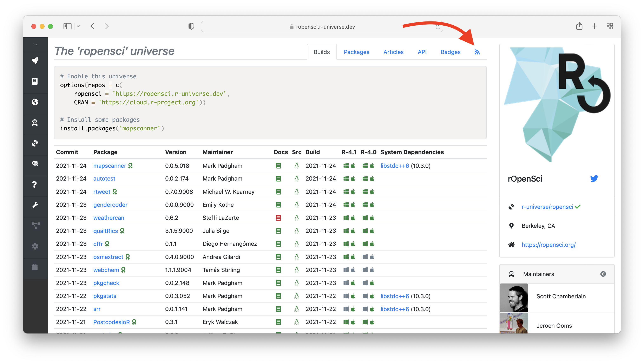
Task: Click the satellite dish icon in the sidebar
Action: tap(35, 143)
